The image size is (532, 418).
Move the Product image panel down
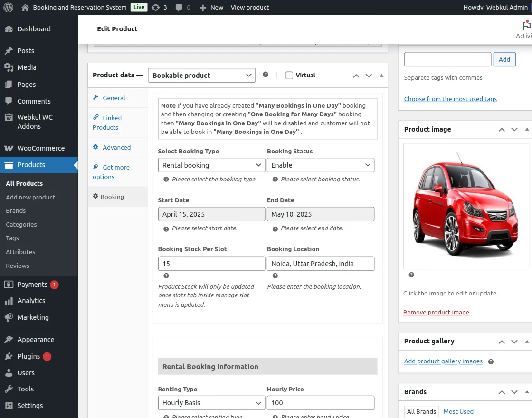(514, 129)
